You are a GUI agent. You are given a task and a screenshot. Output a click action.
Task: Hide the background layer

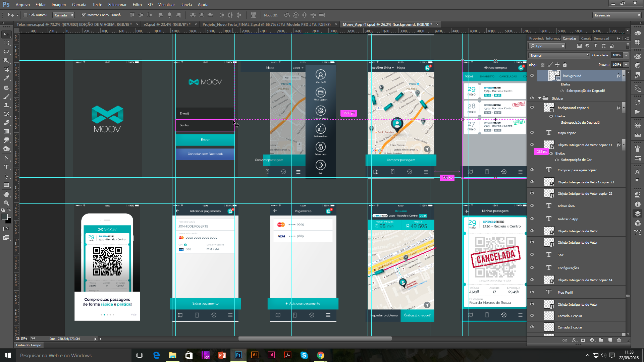tap(532, 76)
